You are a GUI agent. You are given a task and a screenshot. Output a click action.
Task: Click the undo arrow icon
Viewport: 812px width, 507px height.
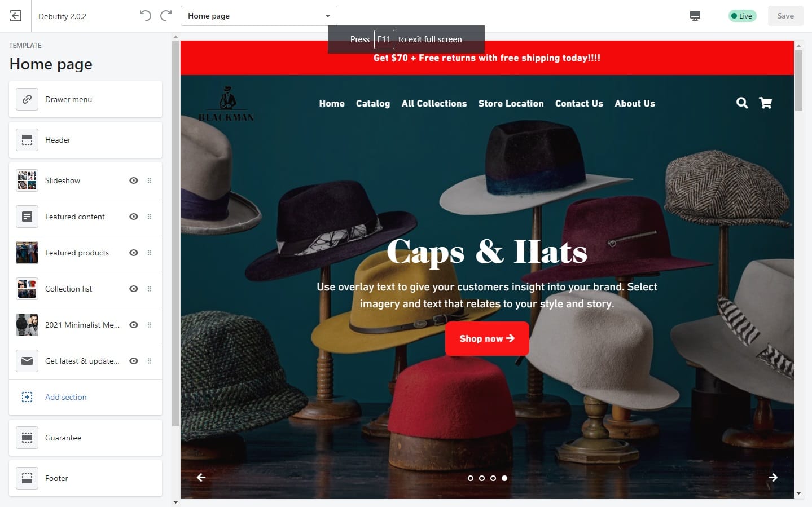tap(146, 16)
